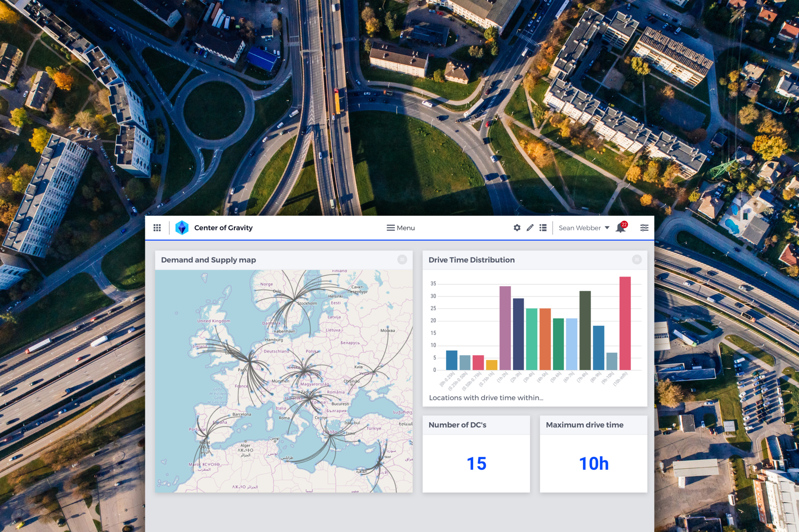Click the pencil edit icon
This screenshot has width=799, height=532.
click(530, 228)
